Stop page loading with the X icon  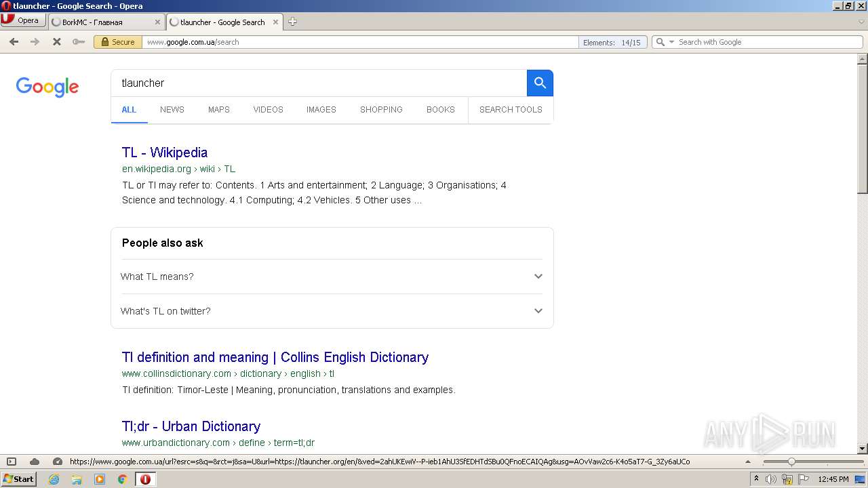[57, 42]
